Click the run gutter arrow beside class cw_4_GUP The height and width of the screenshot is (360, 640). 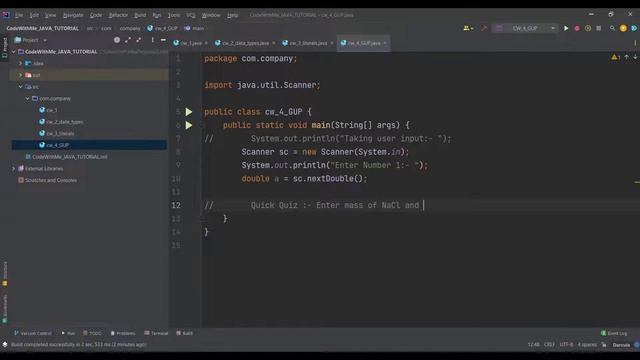189,112
